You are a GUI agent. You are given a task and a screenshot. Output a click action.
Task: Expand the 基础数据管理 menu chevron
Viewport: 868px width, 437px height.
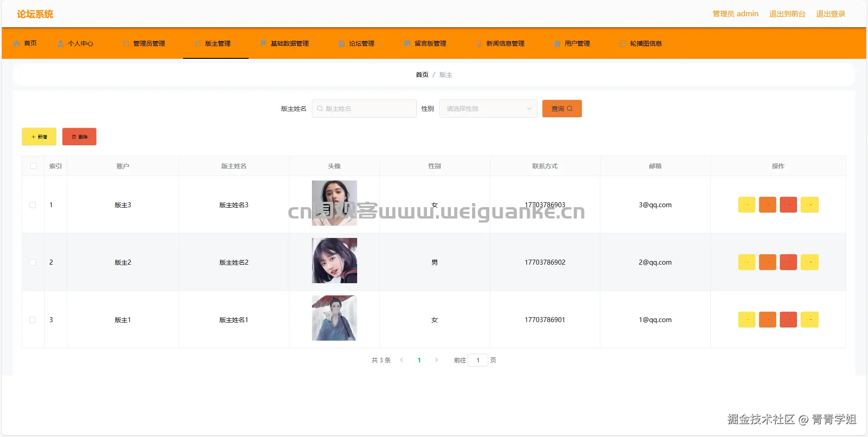(x=315, y=43)
